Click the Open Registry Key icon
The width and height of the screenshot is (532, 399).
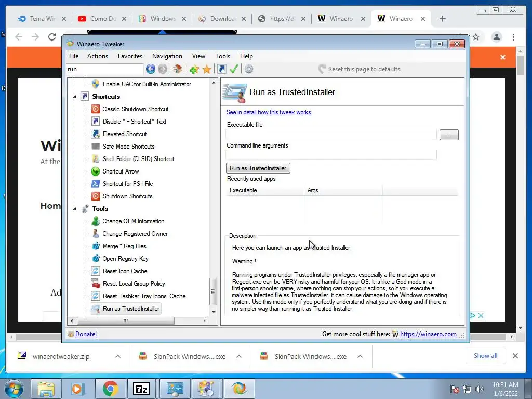coord(96,259)
